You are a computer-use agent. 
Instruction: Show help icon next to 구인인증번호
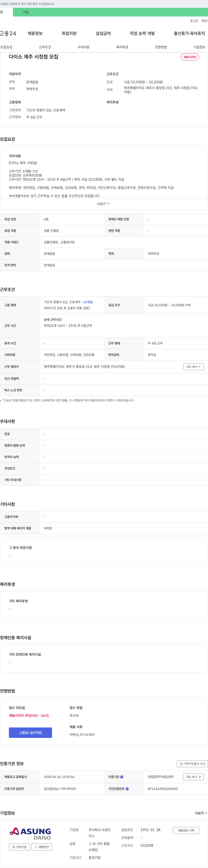[127, 789]
